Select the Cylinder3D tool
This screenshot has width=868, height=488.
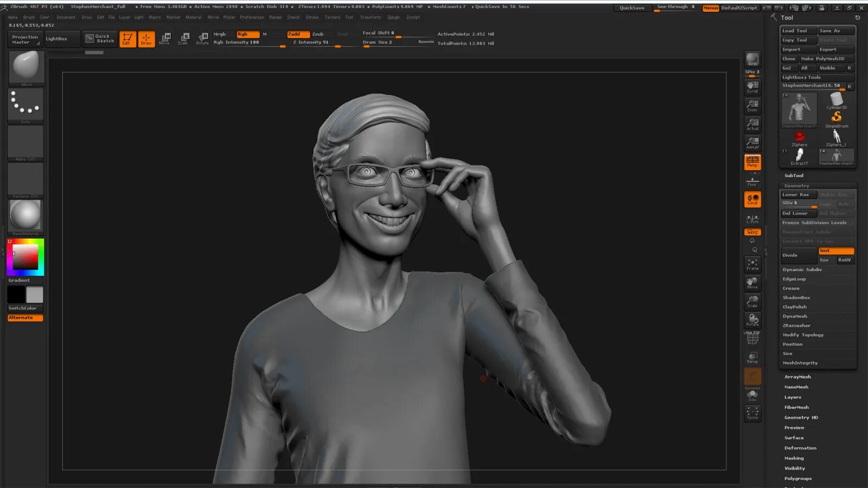[837, 101]
